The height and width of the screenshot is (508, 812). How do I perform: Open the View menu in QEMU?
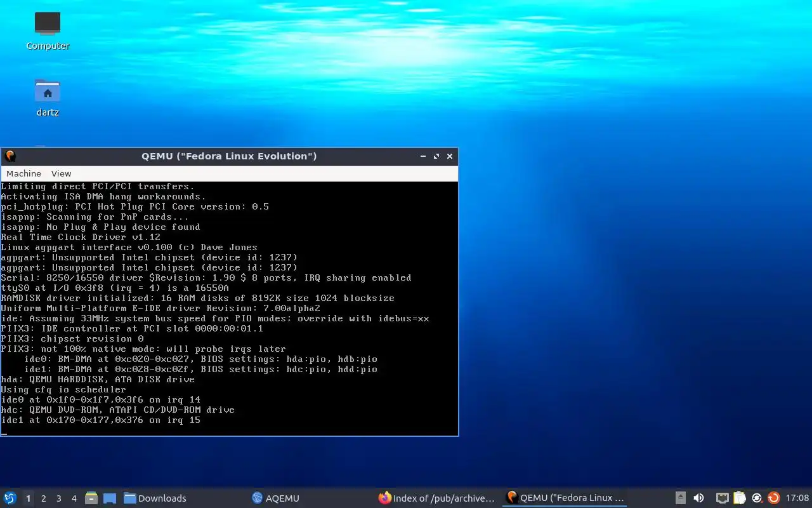61,173
